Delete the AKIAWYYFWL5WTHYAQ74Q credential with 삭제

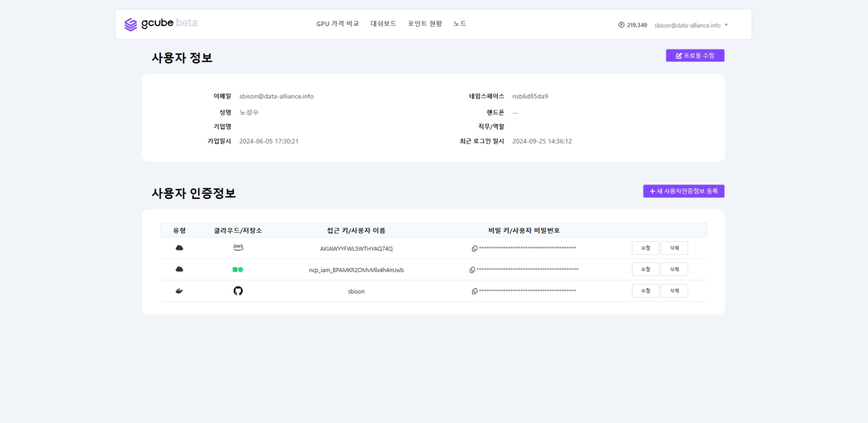(x=674, y=248)
